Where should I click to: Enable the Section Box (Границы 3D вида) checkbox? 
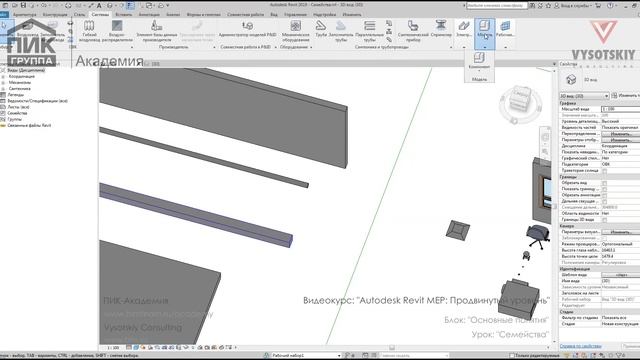tap(604, 220)
